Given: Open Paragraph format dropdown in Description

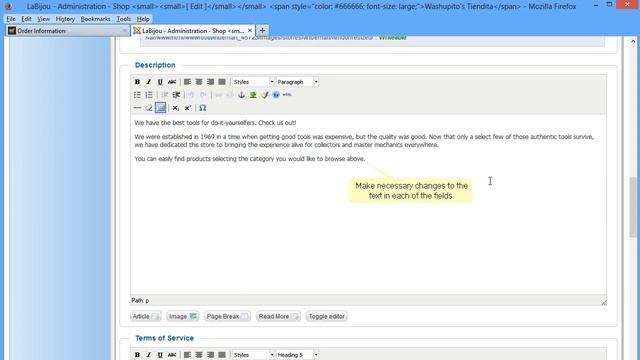Looking at the screenshot, I should (297, 82).
